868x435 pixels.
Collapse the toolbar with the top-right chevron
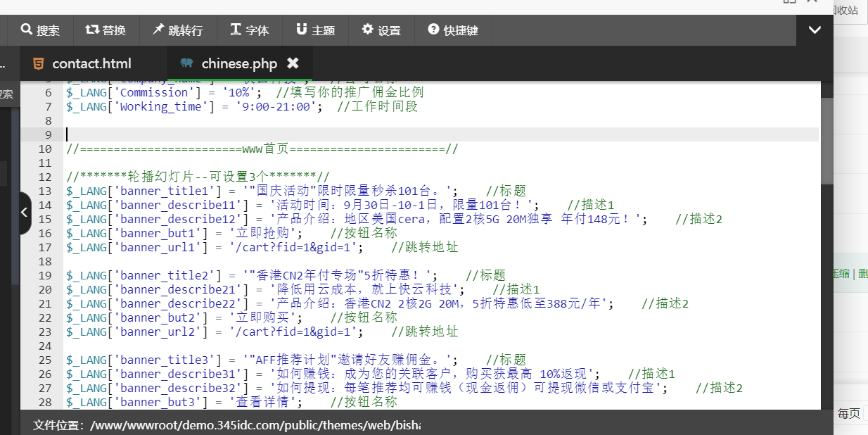815,30
